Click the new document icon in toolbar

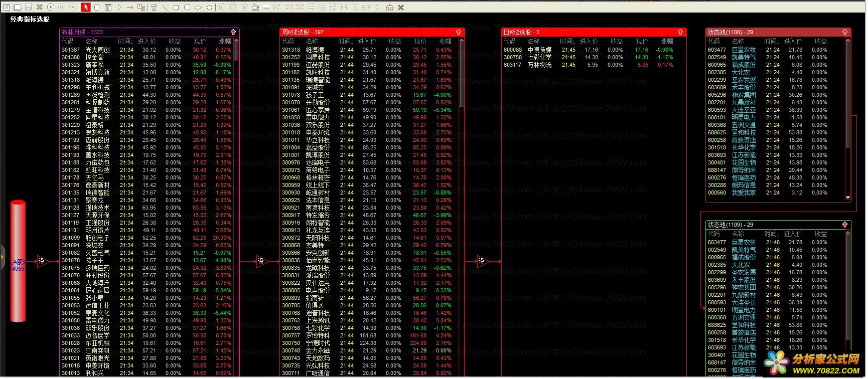[7, 7]
